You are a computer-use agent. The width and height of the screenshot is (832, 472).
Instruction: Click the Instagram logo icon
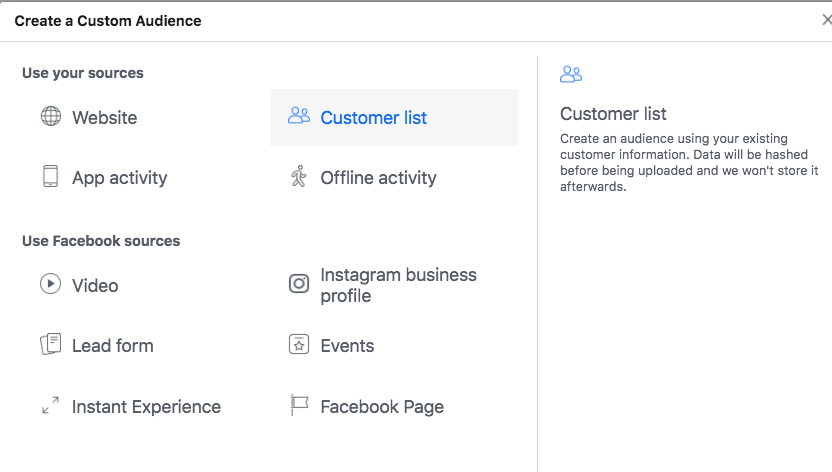click(299, 284)
